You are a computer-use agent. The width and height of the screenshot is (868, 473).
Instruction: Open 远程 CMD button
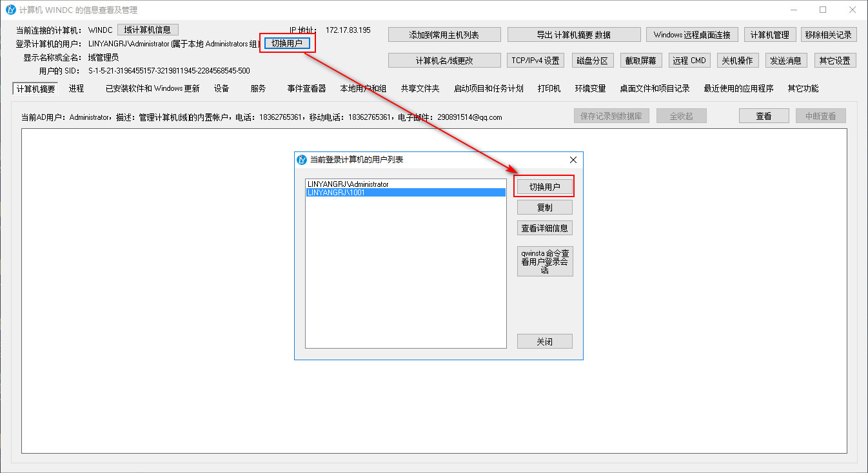tap(689, 61)
